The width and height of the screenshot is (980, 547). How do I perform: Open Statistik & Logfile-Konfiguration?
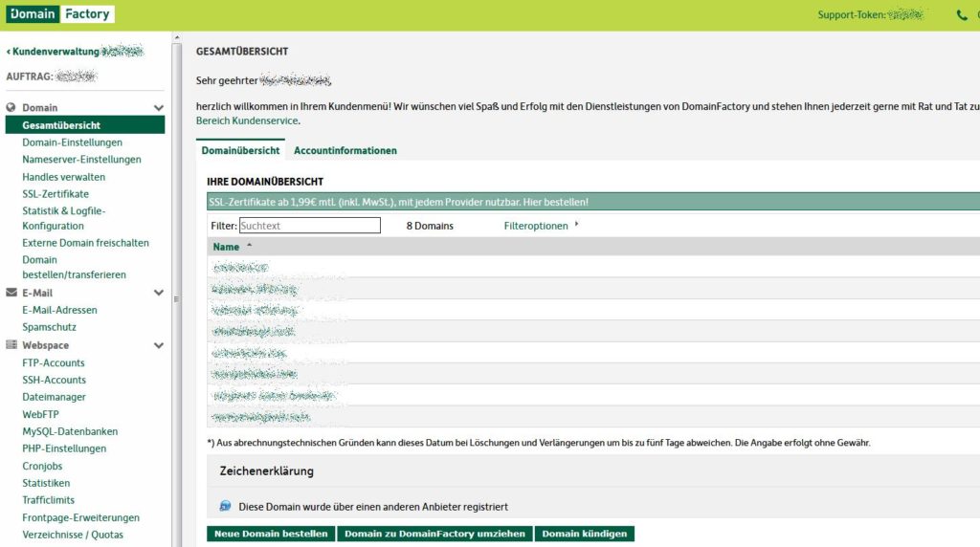[64, 218]
